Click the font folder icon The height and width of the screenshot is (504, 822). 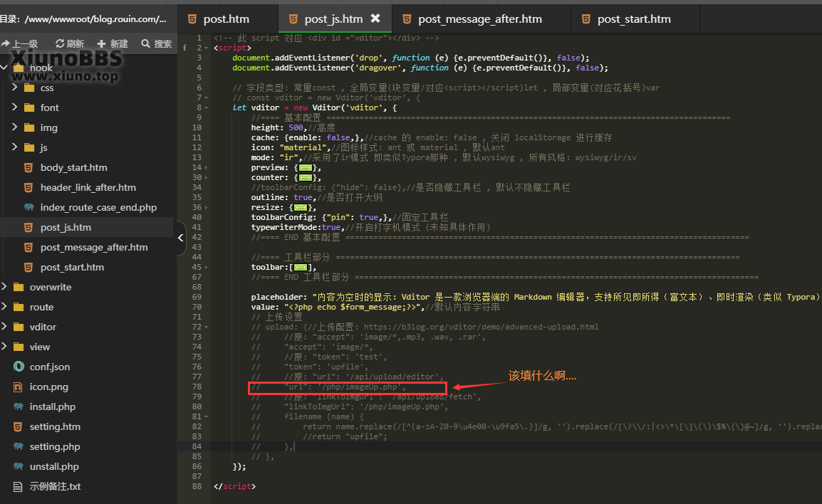[x=29, y=107]
